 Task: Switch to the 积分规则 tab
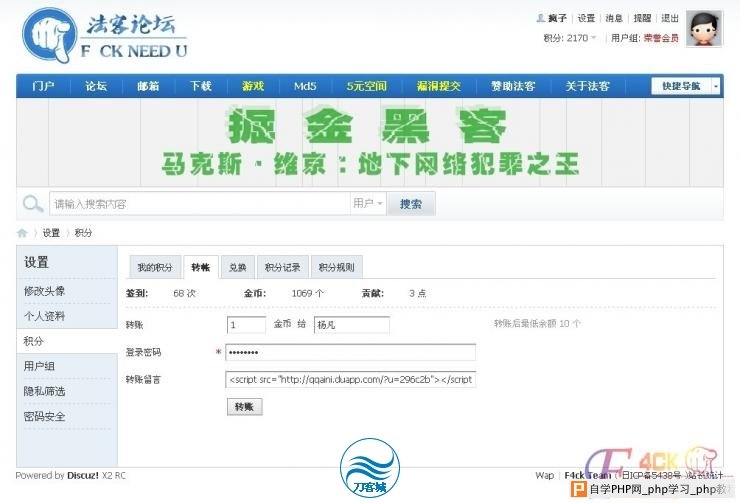tap(336, 267)
